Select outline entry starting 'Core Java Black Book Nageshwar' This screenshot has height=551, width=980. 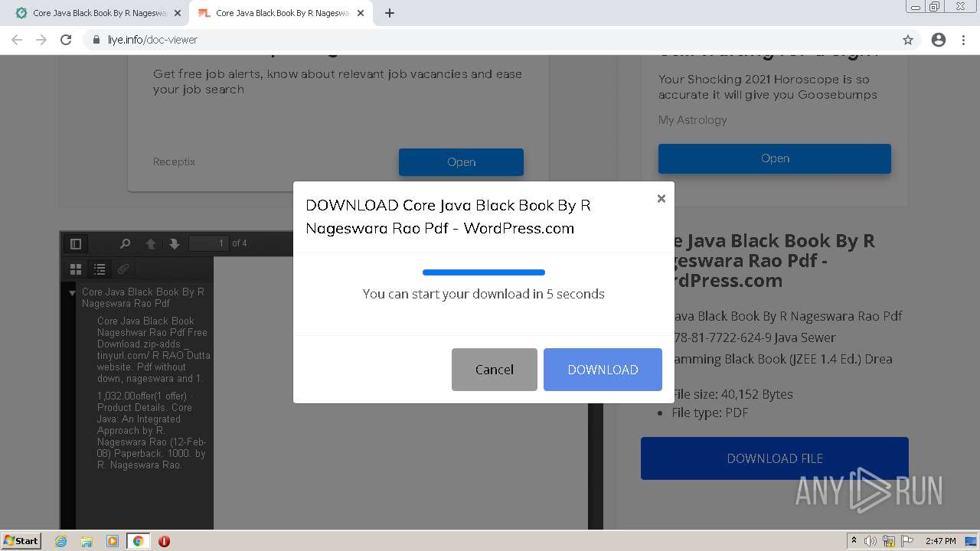[153, 350]
